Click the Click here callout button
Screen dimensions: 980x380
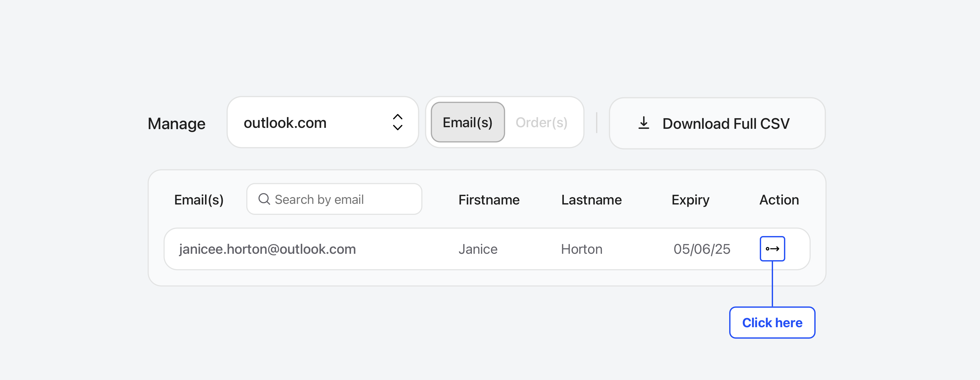(x=772, y=323)
